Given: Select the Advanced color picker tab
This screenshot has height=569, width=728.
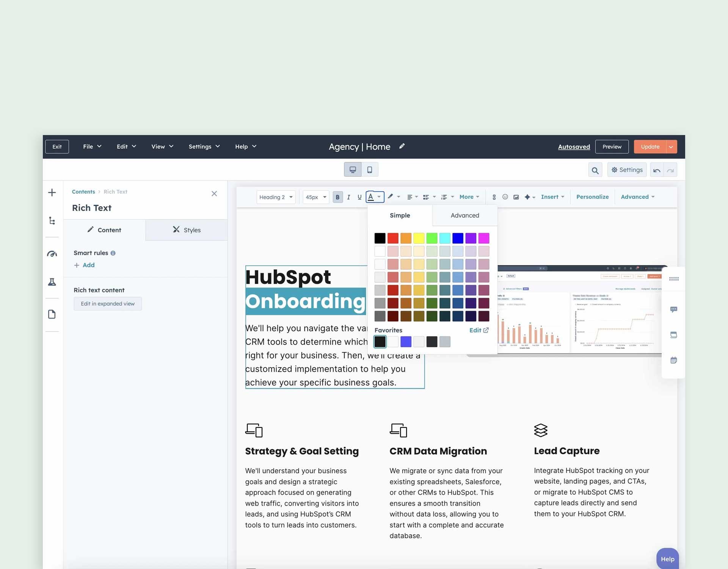Looking at the screenshot, I should (465, 215).
